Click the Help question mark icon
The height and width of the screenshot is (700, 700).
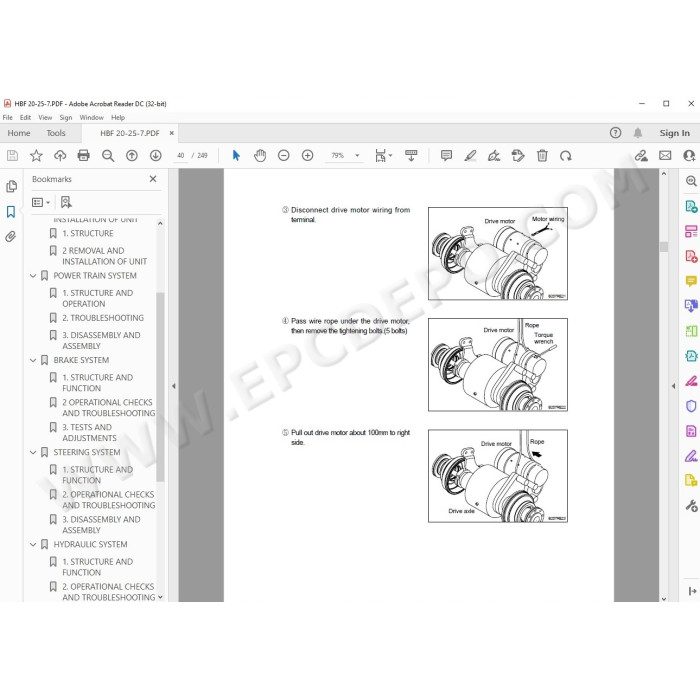[615, 133]
